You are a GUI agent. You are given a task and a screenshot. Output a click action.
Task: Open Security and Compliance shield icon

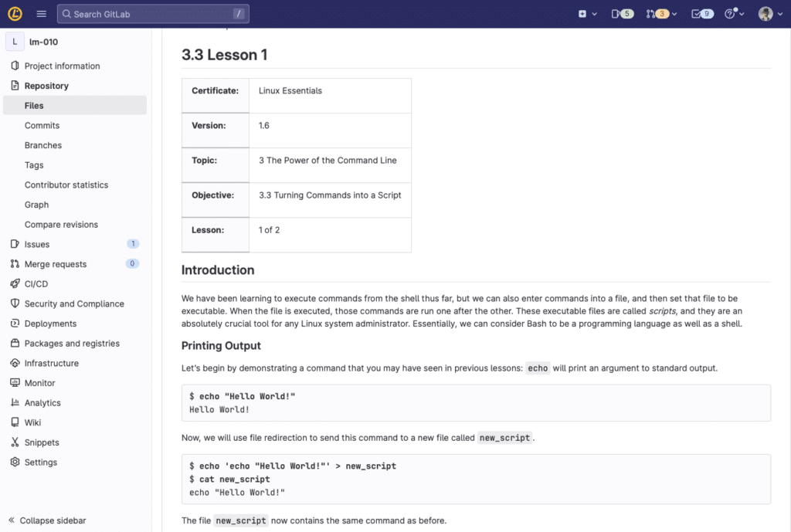point(15,303)
